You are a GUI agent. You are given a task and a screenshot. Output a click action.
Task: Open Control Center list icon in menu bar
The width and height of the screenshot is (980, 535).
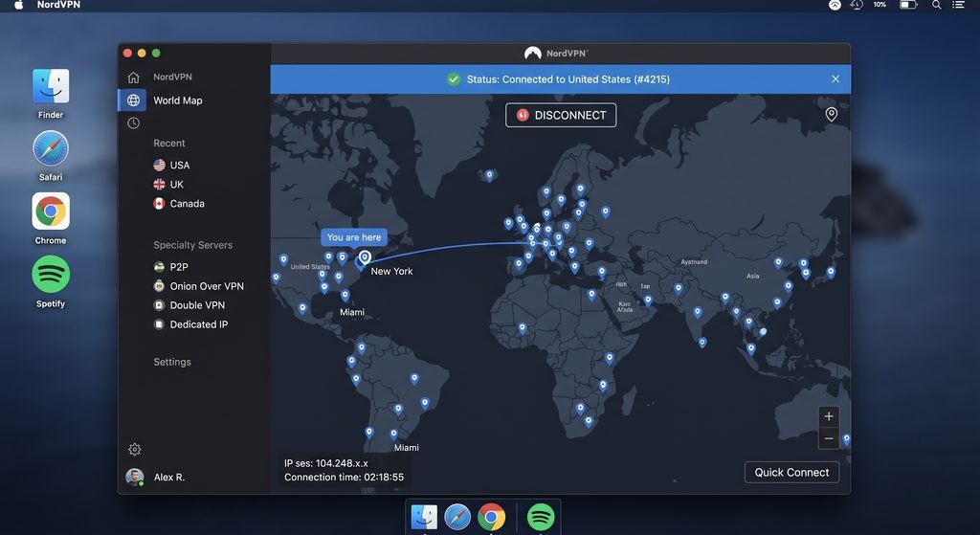coord(958,5)
